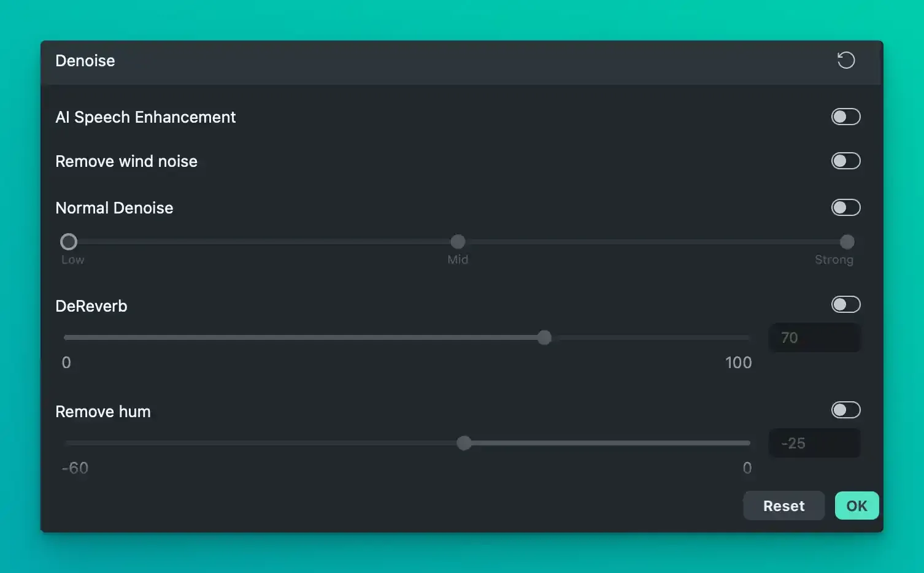Click the Normal Denoise label
This screenshot has width=924, height=573.
(x=114, y=208)
